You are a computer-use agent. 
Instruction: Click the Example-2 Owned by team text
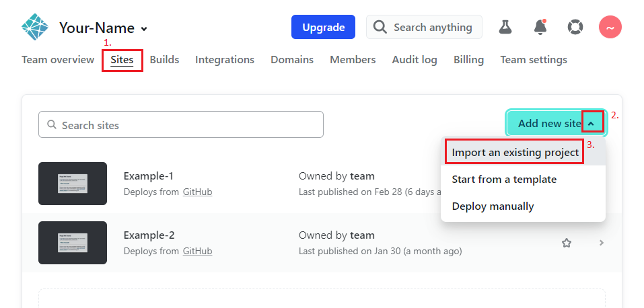336,235
